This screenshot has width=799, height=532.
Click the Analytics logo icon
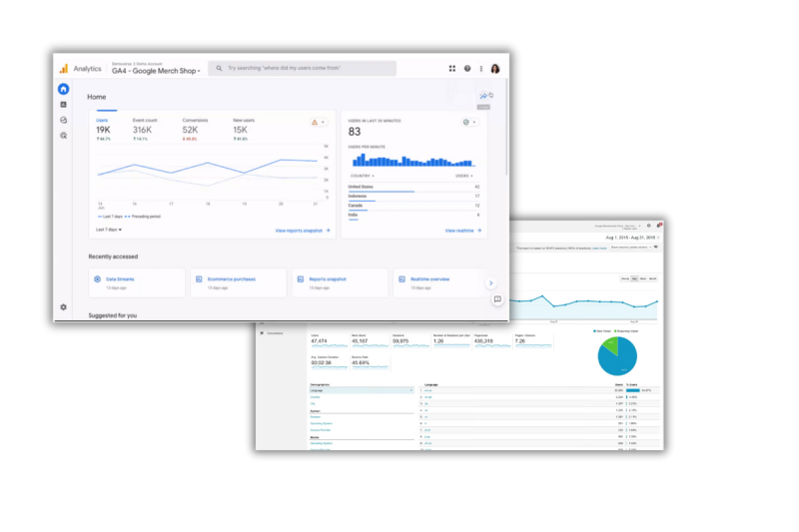[64, 68]
